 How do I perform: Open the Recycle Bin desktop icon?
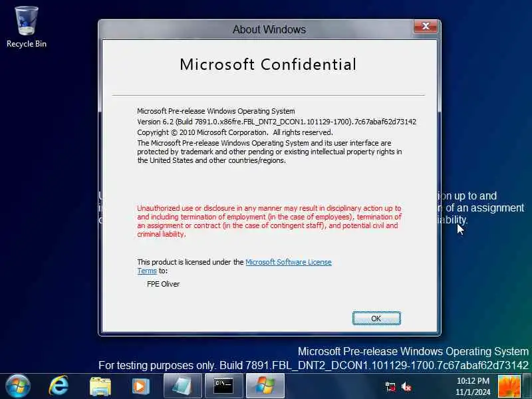point(27,27)
